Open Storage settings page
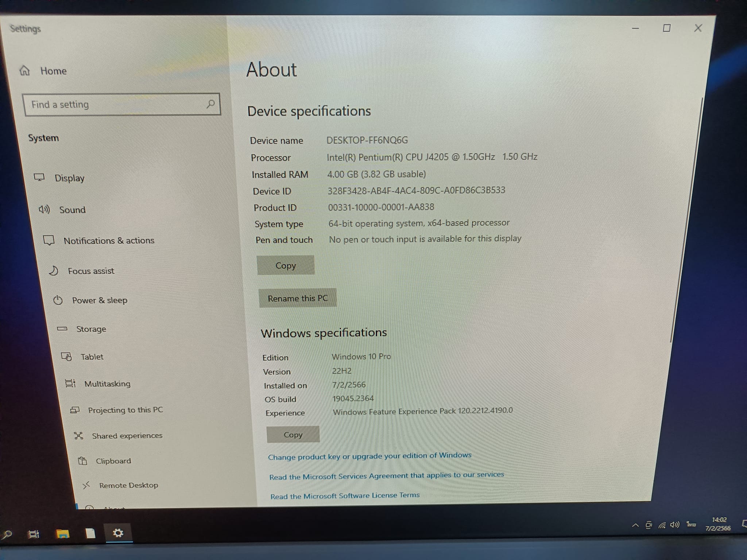 click(91, 329)
